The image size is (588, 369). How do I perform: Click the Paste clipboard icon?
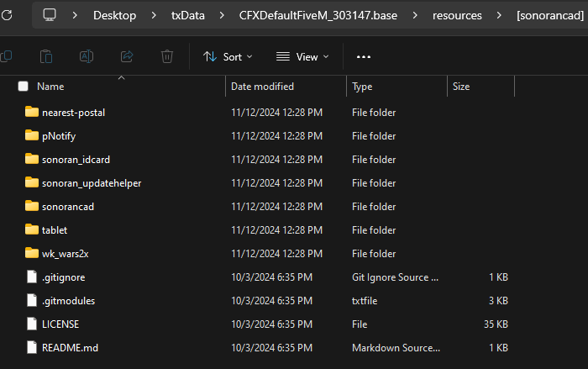click(x=46, y=56)
